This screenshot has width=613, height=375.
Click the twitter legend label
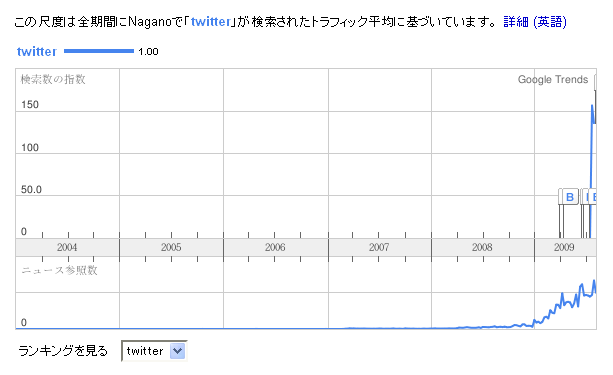(37, 51)
